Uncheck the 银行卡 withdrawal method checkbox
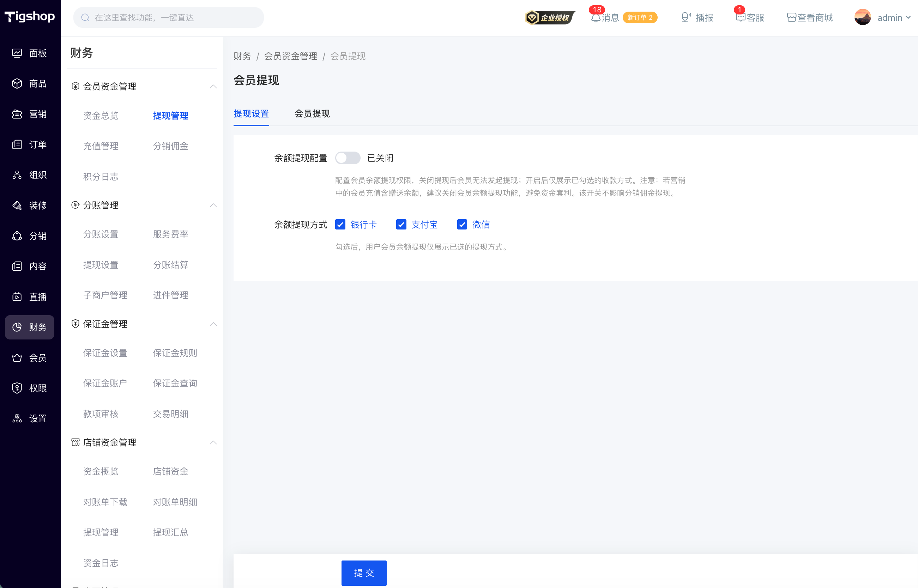Screen dimensions: 918x588 point(340,225)
